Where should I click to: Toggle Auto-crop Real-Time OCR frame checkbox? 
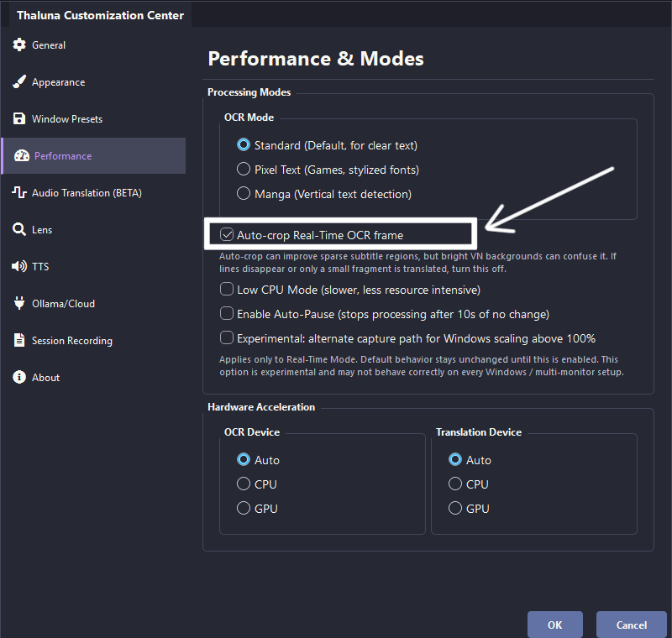click(x=227, y=235)
